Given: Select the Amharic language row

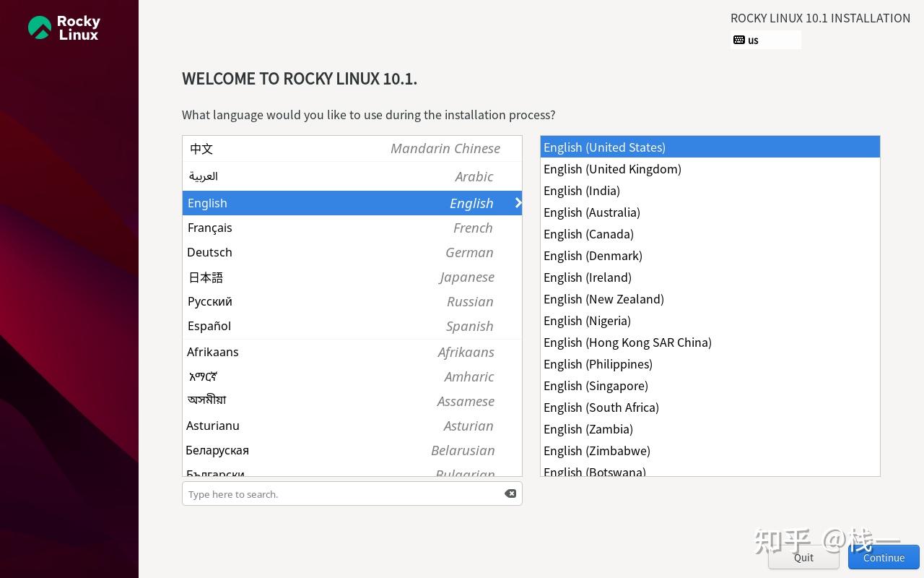Looking at the screenshot, I should coord(352,376).
